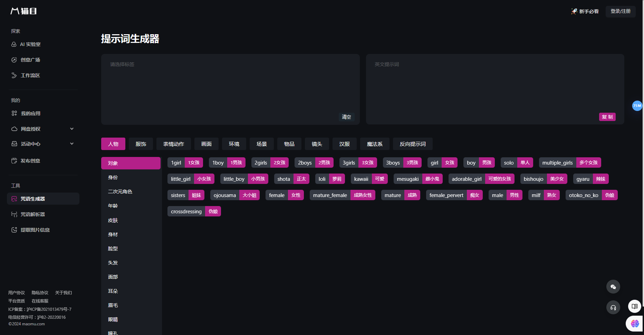
Task: Click the 登录/注册 button
Action: tap(621, 11)
